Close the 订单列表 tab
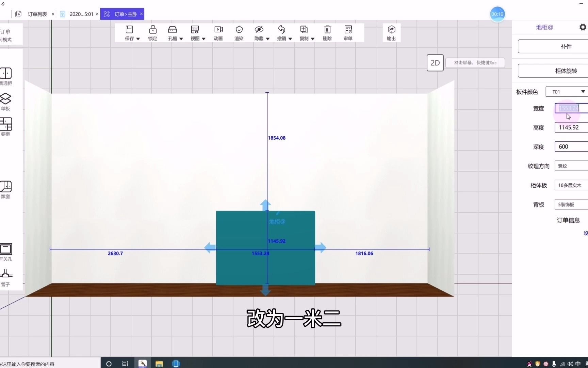Image resolution: width=588 pixels, height=368 pixels. coord(53,14)
